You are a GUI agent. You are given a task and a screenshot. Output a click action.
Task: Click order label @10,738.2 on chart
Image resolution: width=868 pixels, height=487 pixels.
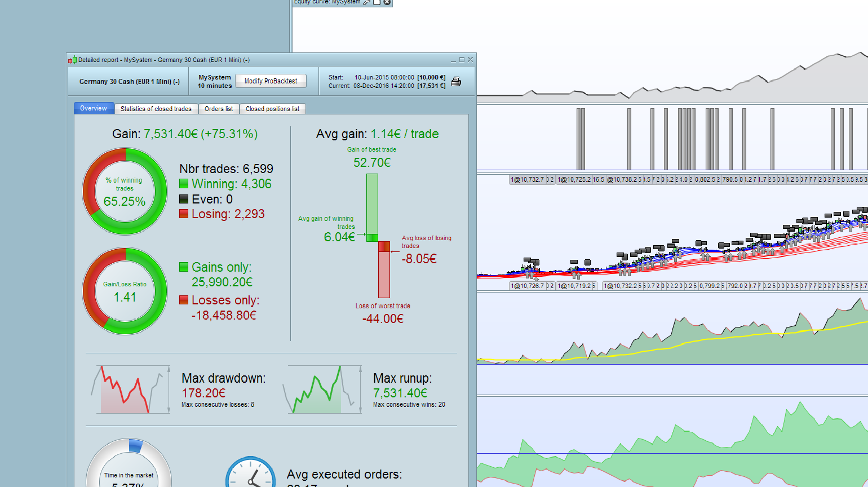tap(622, 180)
